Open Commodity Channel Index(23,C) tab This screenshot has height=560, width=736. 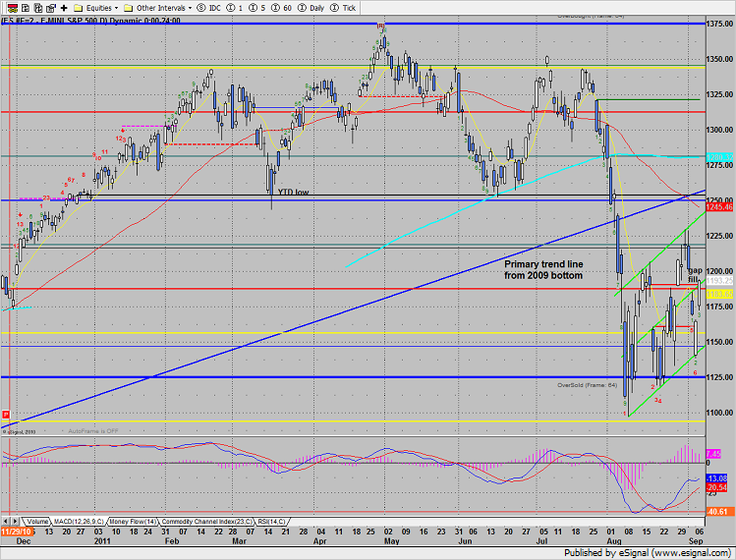tap(207, 522)
